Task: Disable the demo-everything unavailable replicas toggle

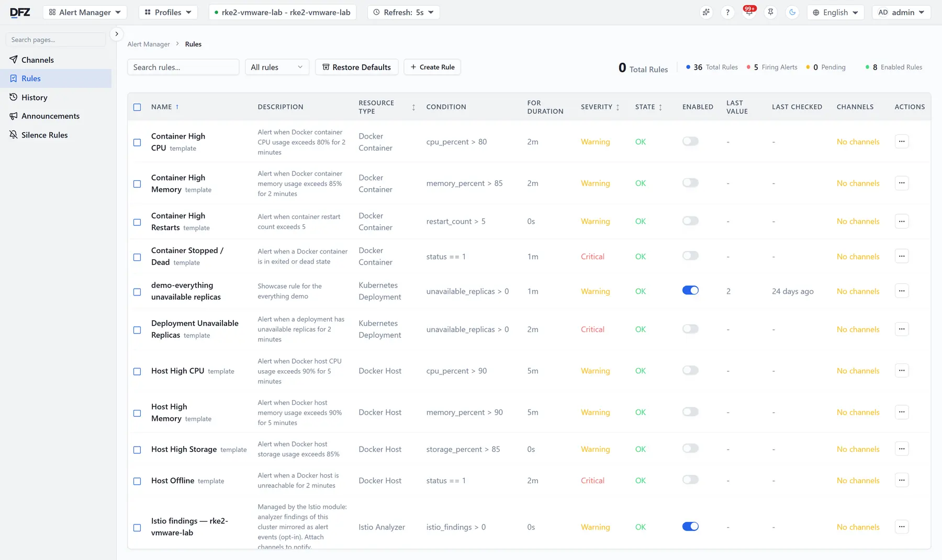Action: tap(690, 290)
